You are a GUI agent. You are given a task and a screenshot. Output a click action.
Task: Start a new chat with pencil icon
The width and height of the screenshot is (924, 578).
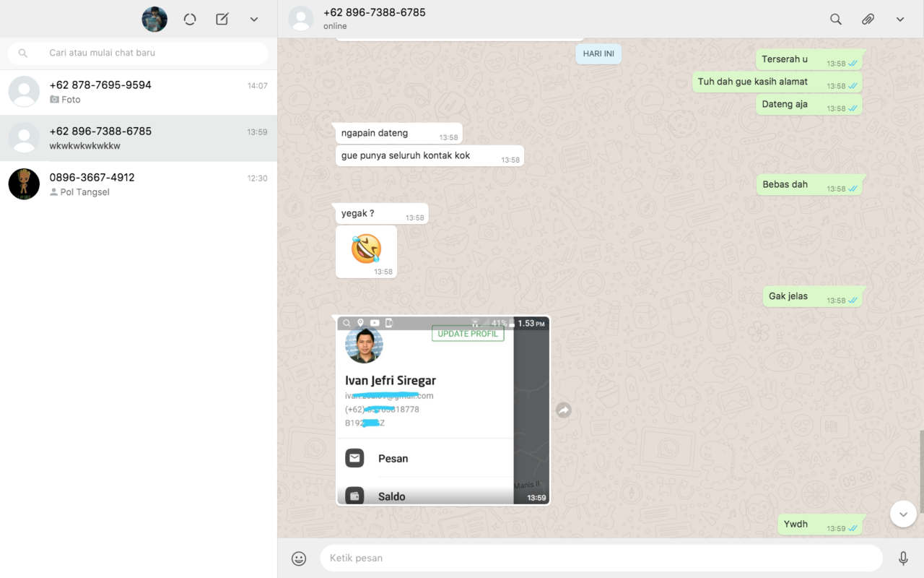pyautogui.click(x=222, y=20)
